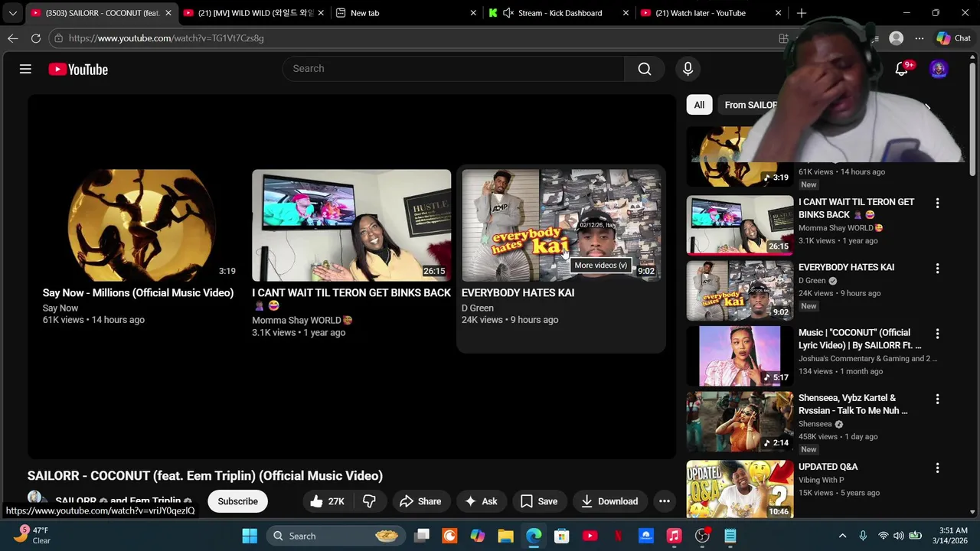The height and width of the screenshot is (551, 980).
Task: Go to YouTube home via logo
Action: tap(78, 70)
